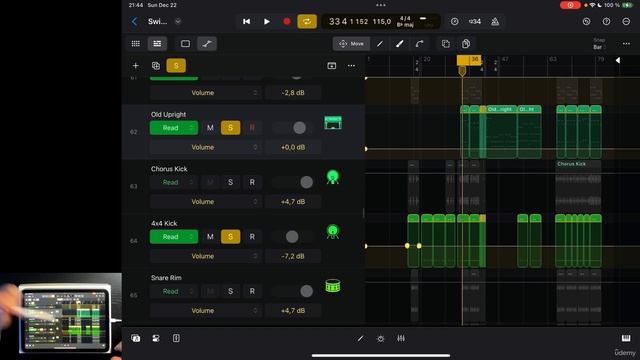Add a new track with plus

click(x=136, y=66)
